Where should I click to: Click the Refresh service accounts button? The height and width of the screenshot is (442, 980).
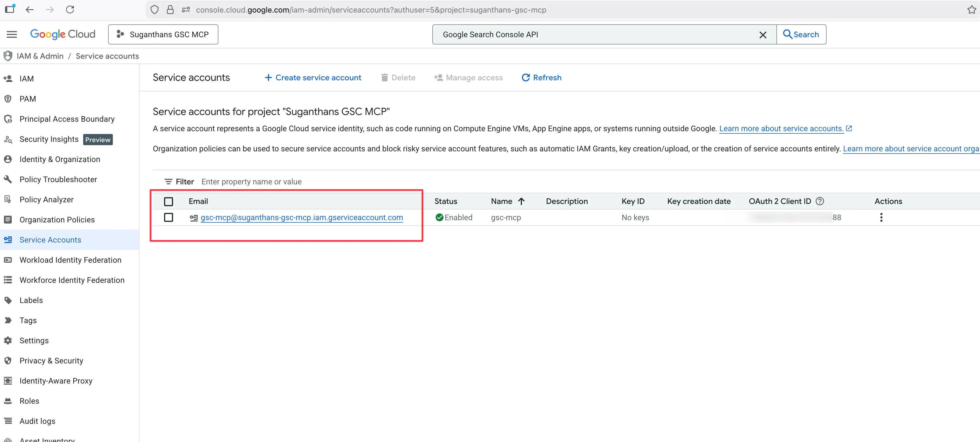[541, 77]
